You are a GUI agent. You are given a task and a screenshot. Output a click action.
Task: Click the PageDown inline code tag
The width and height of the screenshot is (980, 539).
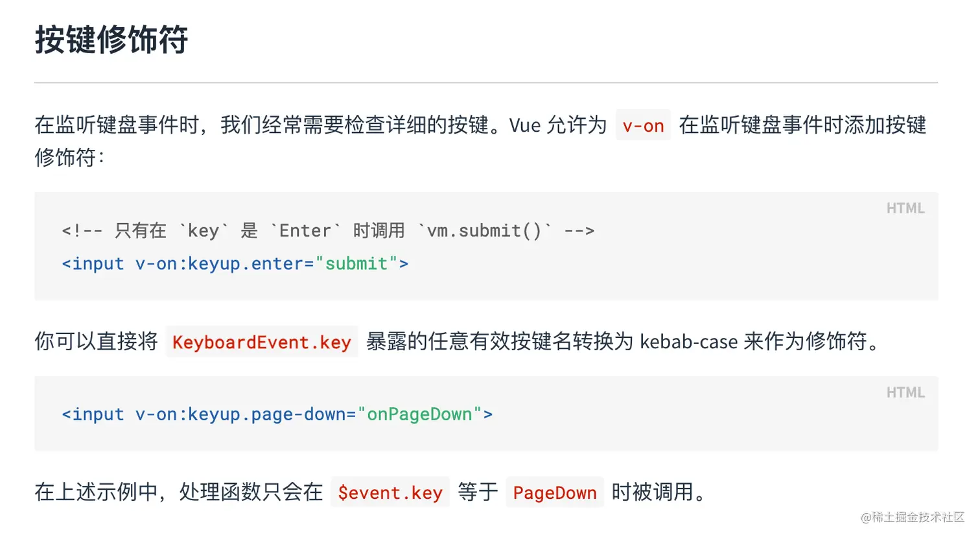(554, 493)
